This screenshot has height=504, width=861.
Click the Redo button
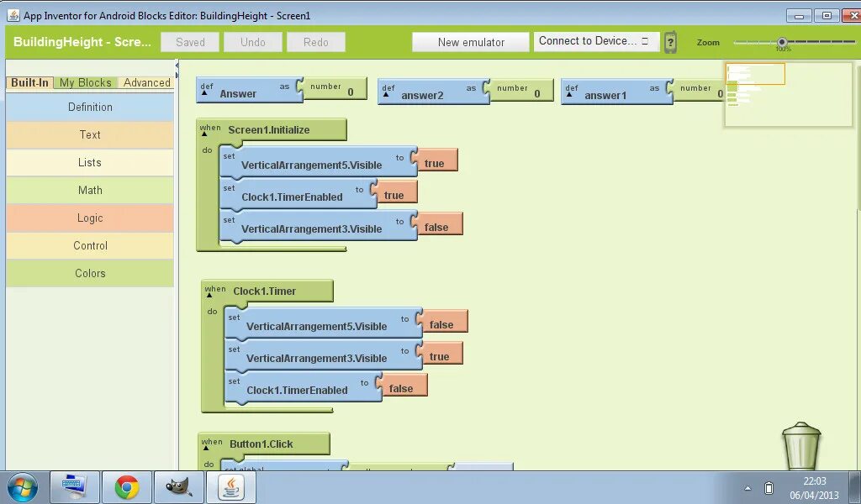(x=316, y=42)
